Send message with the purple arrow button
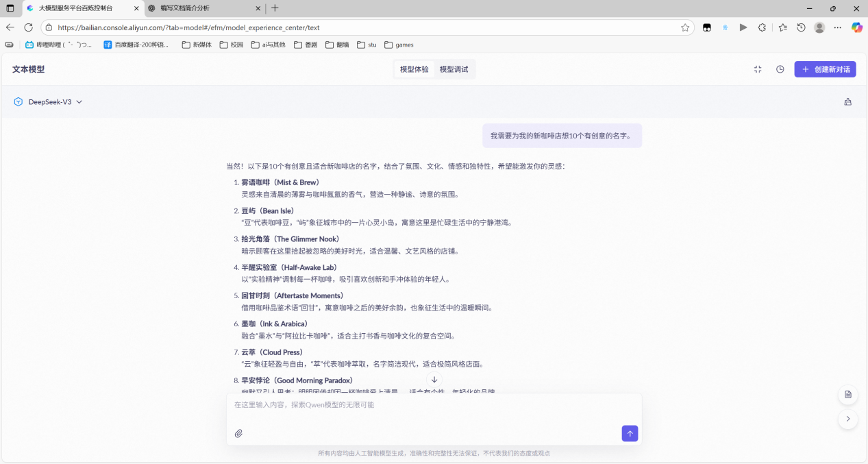The height and width of the screenshot is (464, 868). [630, 433]
